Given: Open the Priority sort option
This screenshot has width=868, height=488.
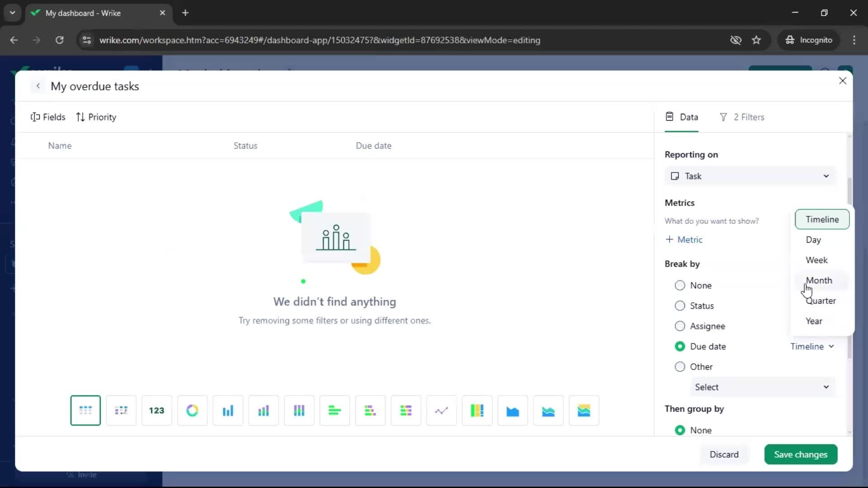Looking at the screenshot, I should (x=96, y=117).
